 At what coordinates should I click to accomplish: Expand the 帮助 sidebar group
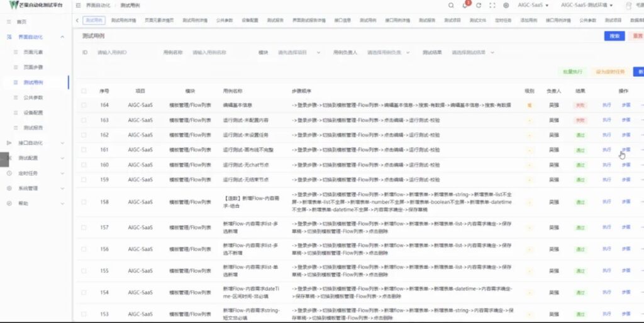[x=62, y=203]
